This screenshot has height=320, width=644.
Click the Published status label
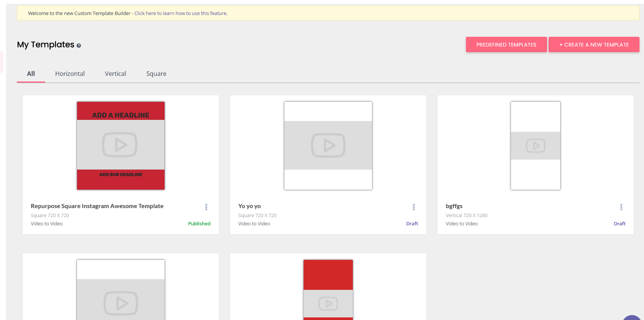[199, 223]
